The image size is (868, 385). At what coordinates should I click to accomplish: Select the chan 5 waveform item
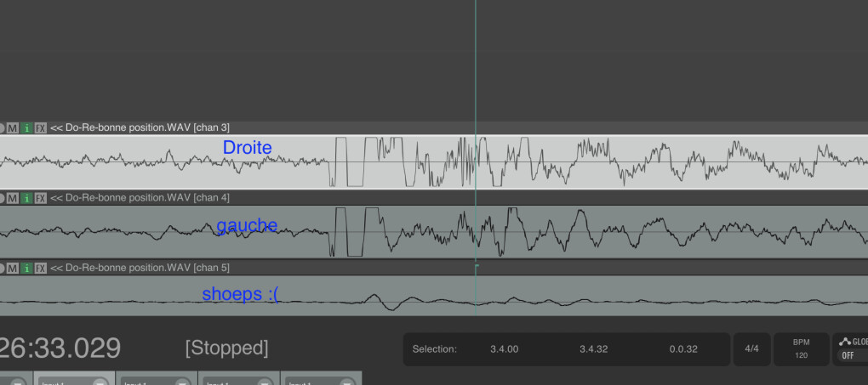(x=434, y=296)
